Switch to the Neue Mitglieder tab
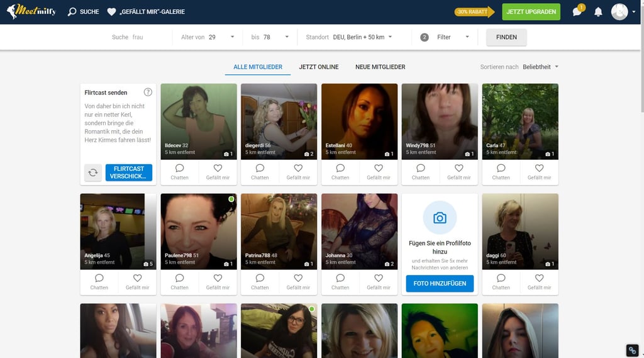Viewport: 644px width, 358px height. click(380, 67)
